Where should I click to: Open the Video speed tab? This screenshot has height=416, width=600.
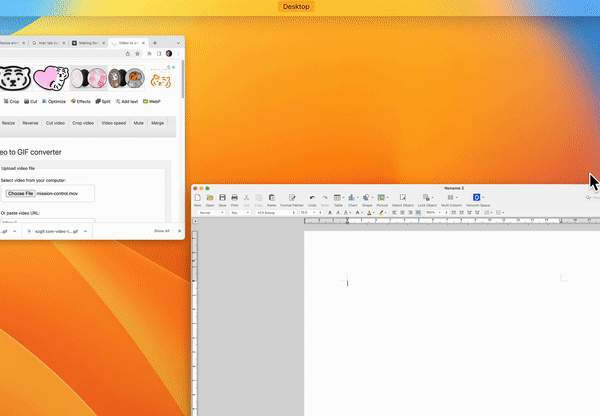113,123
